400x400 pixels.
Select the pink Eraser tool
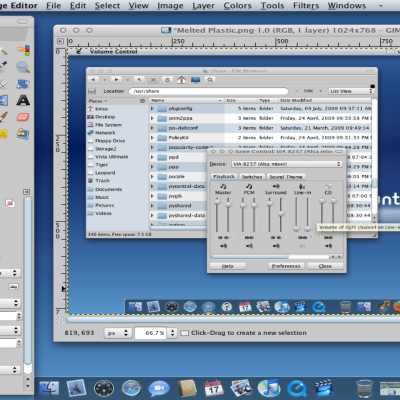point(23,117)
